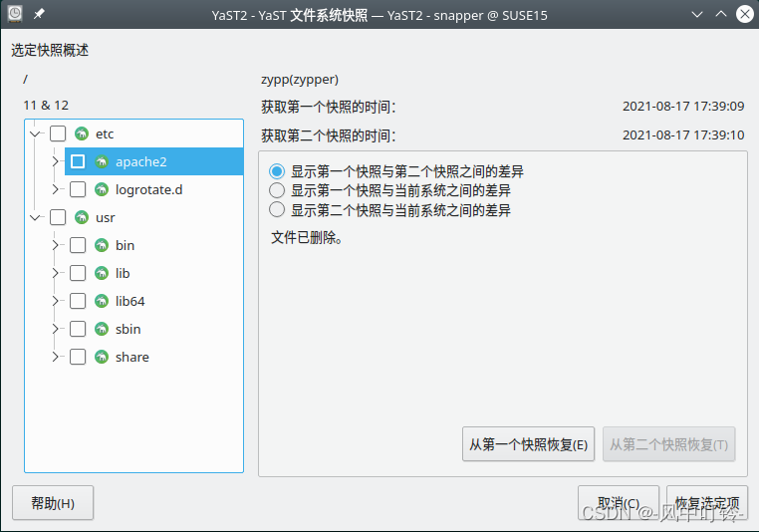Screen dimensions: 759x532
Task: Expand the bin tree node
Action: pos(55,245)
